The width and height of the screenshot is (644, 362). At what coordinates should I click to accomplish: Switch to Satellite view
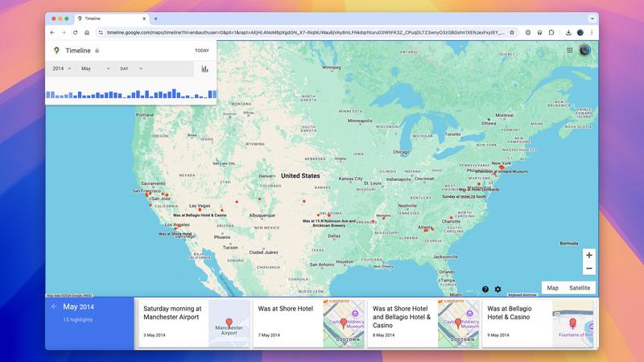pos(580,288)
